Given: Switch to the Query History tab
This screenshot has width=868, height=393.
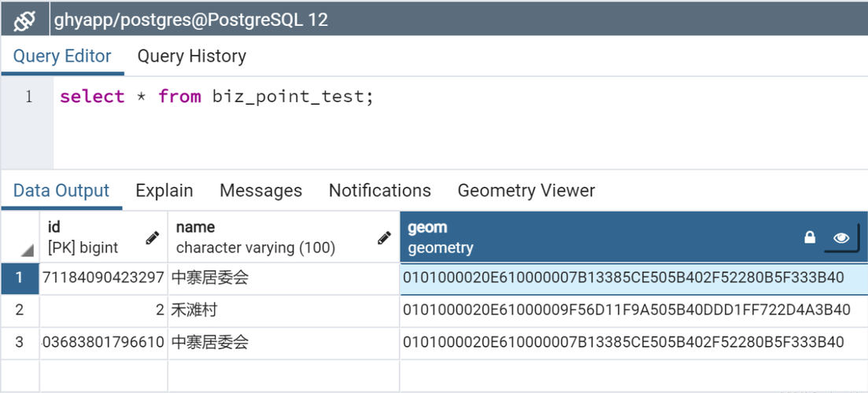Looking at the screenshot, I should pos(191,56).
